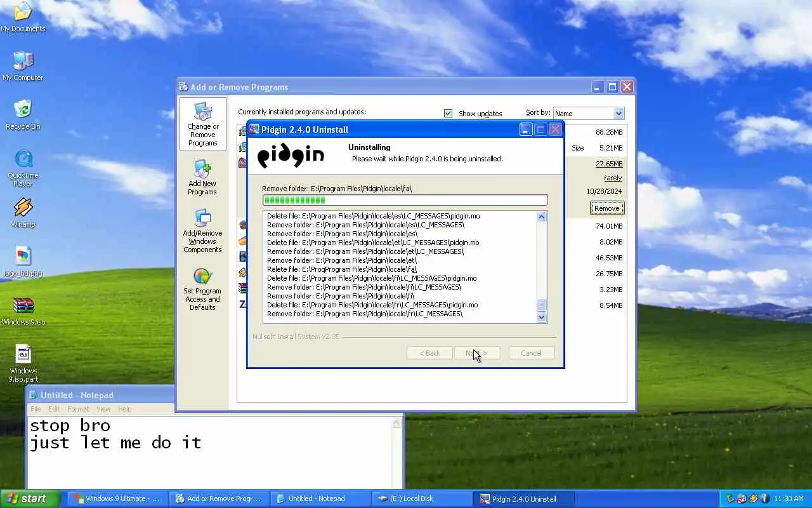
Task: Open Notepad Format menu
Action: [78, 409]
